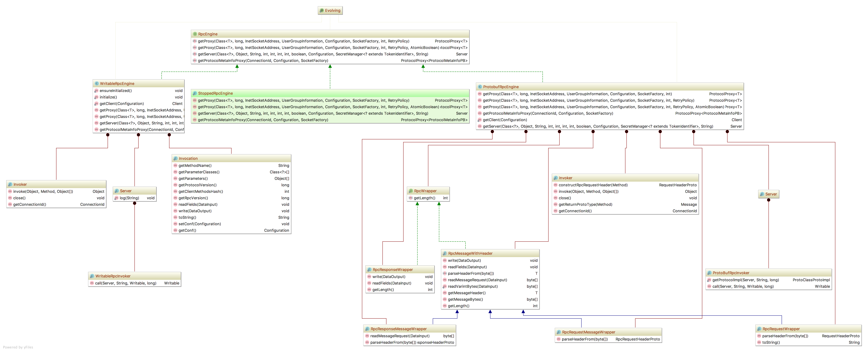The width and height of the screenshot is (868, 352).
Task: Select the WritableRpcInvoker class icon
Action: (x=92, y=276)
